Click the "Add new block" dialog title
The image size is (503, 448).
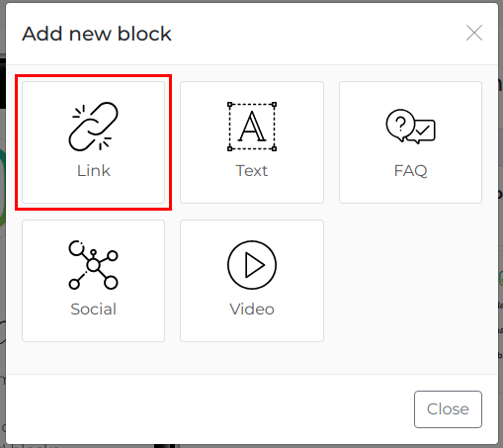[x=97, y=34]
